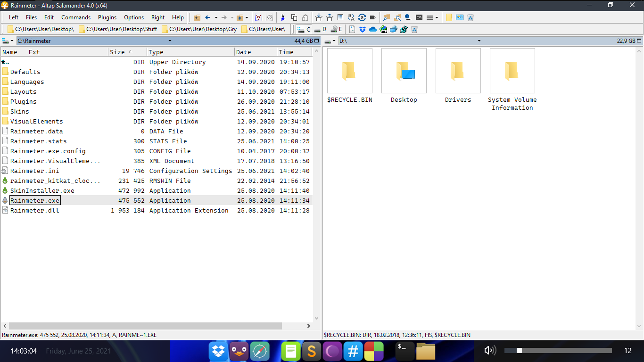Viewport: 644px width, 362px height.
Task: Open left panel drive selector dropdown
Action: [x=8, y=41]
